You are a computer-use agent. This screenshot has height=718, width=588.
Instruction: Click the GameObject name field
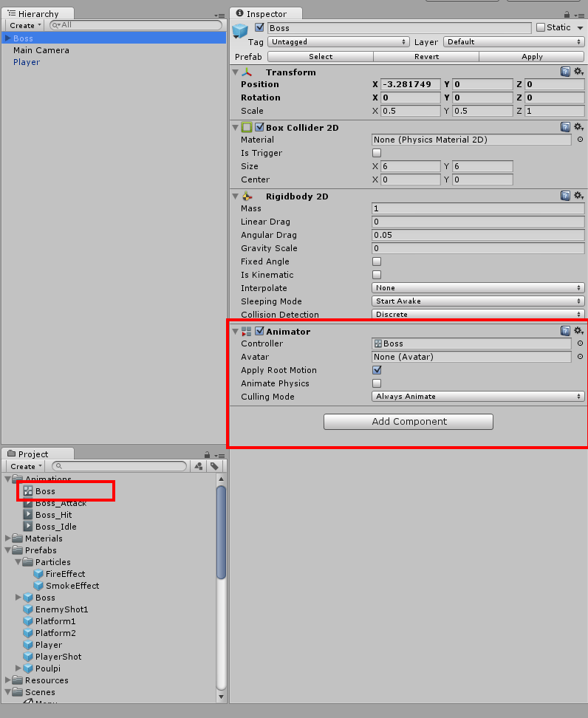click(x=400, y=28)
